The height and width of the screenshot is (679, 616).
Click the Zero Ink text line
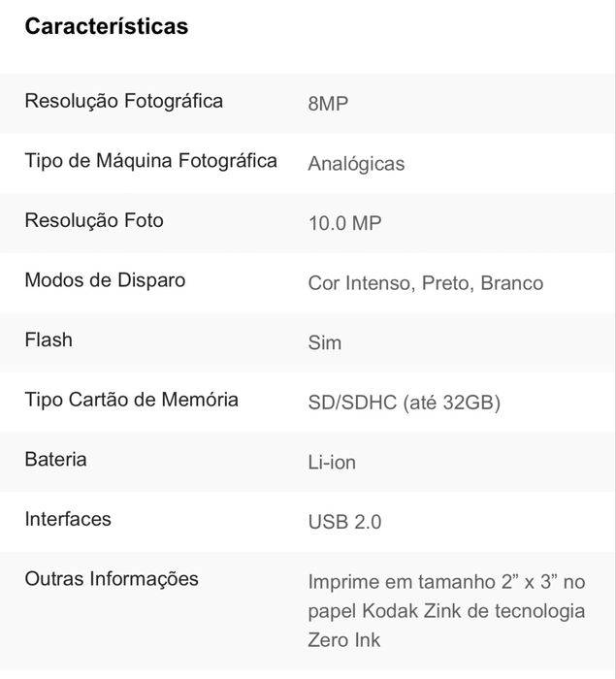coord(344,640)
